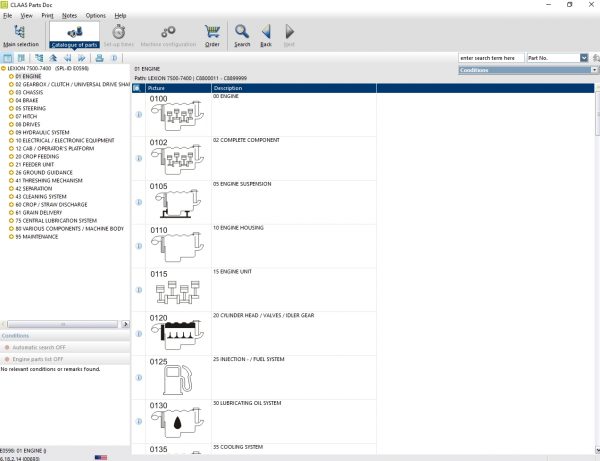This screenshot has width=600, height=461.
Task: Open the Notes menu
Action: (69, 16)
